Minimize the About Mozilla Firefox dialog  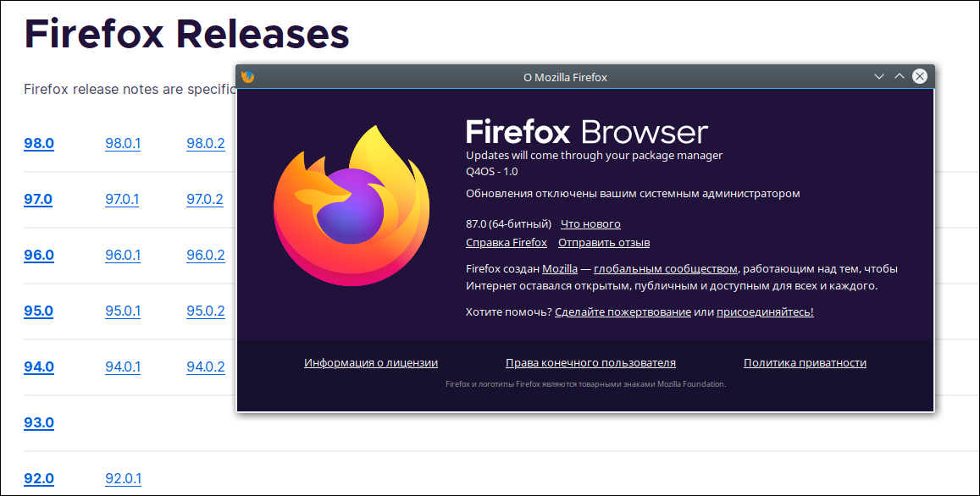tap(878, 76)
